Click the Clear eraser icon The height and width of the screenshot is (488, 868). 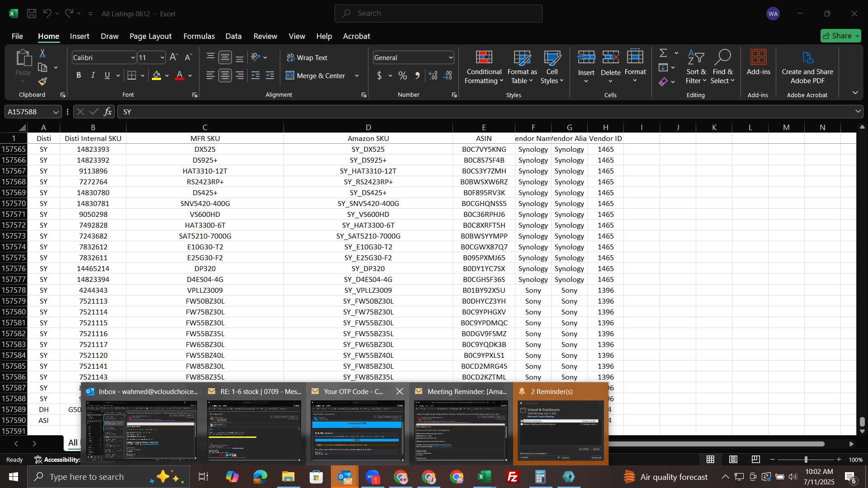663,82
